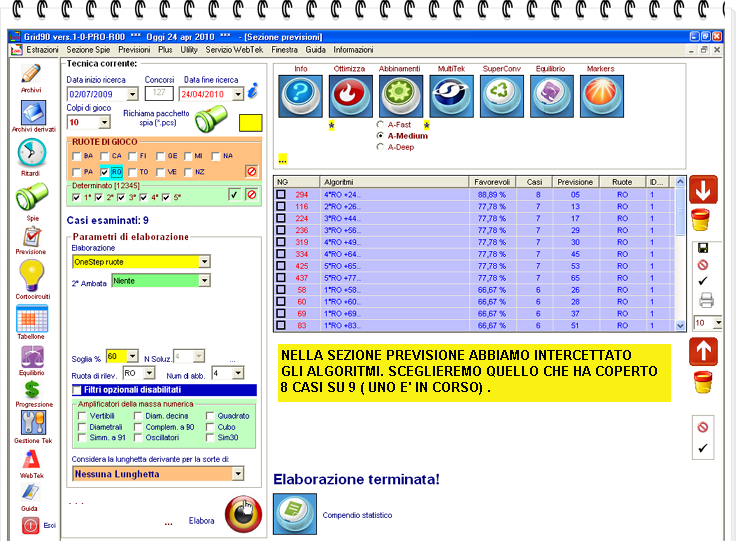Open the Spie flashlight sidebar icon

coord(32,196)
